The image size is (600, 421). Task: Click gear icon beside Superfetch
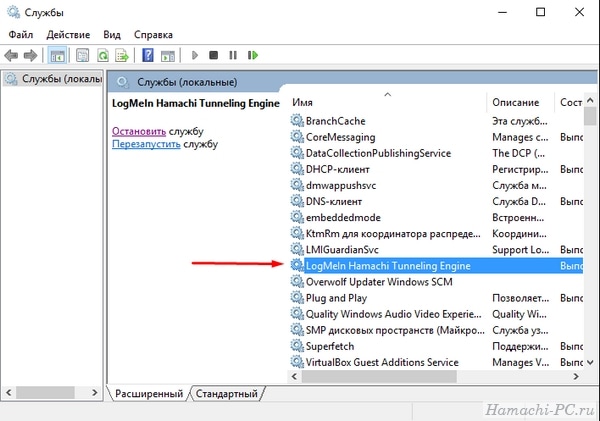point(297,346)
